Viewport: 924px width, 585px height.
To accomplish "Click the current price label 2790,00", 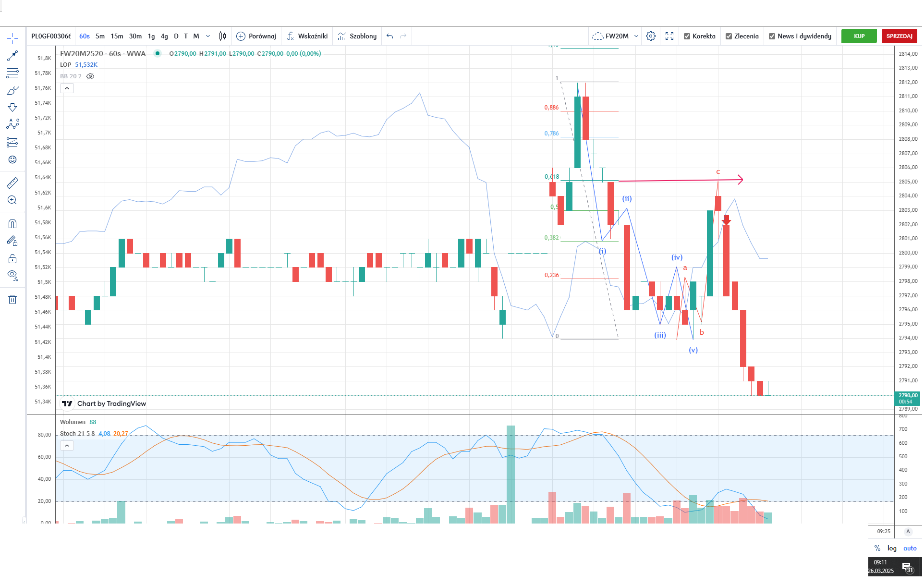I will [x=907, y=398].
